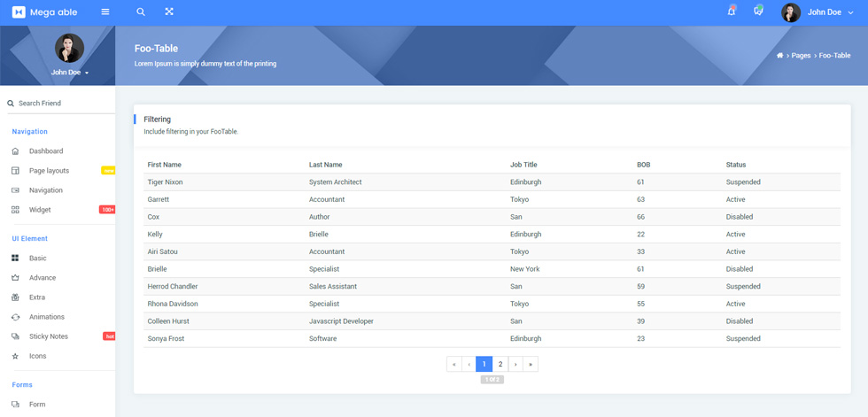Sort by Status column header
The height and width of the screenshot is (417, 868).
pyautogui.click(x=736, y=165)
